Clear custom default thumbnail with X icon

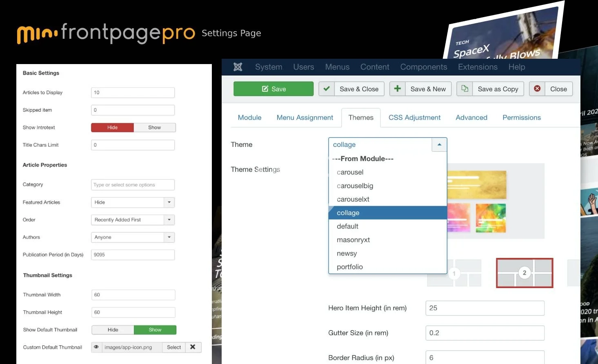point(193,347)
